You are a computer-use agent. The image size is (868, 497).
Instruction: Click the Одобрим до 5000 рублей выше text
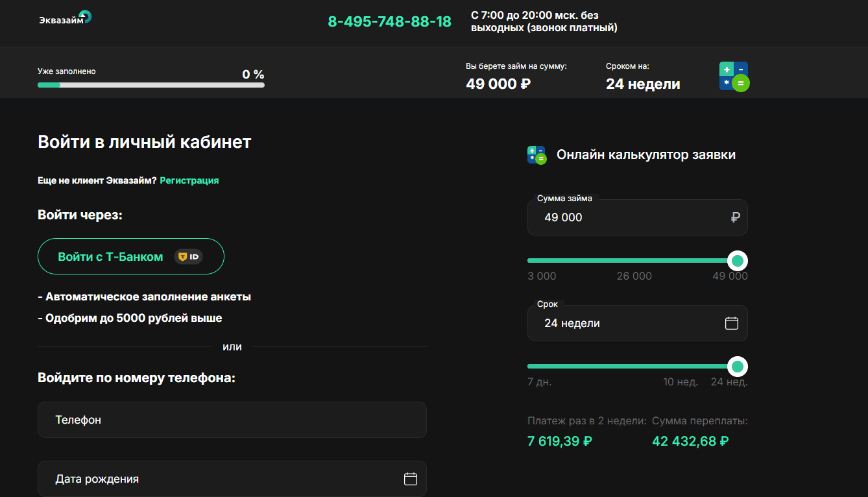[x=130, y=318]
